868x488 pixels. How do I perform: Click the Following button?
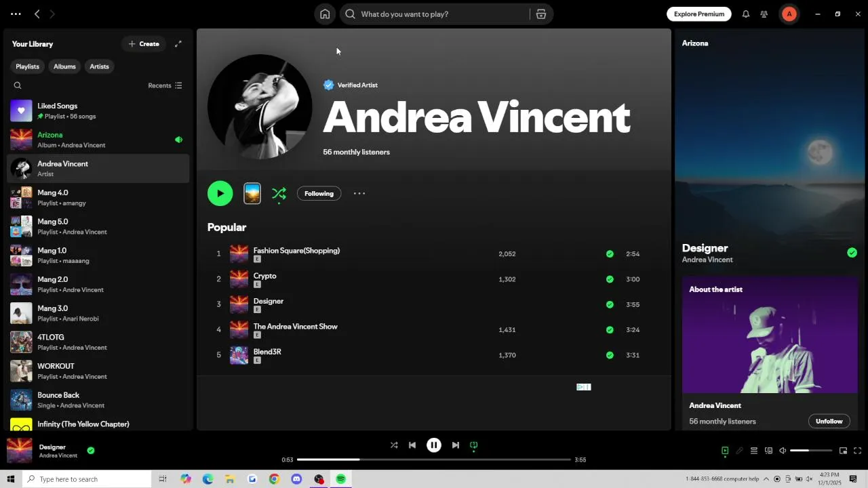[319, 194]
